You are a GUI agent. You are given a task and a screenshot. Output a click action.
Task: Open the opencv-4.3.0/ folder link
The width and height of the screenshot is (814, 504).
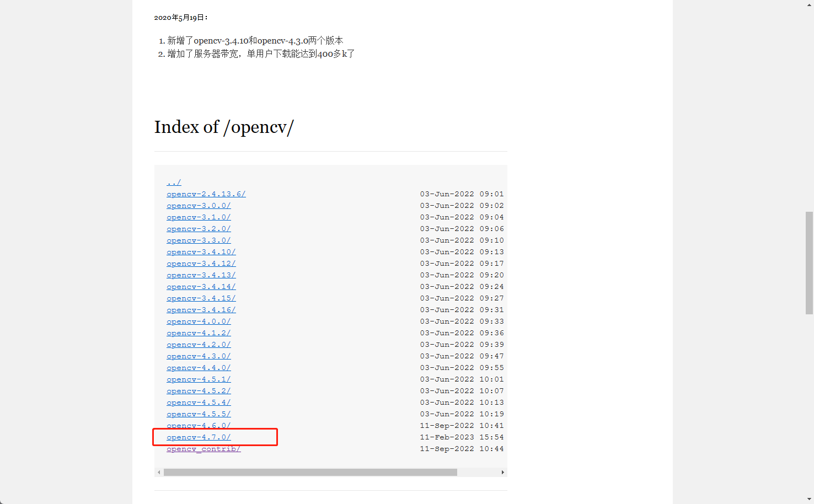click(x=199, y=356)
